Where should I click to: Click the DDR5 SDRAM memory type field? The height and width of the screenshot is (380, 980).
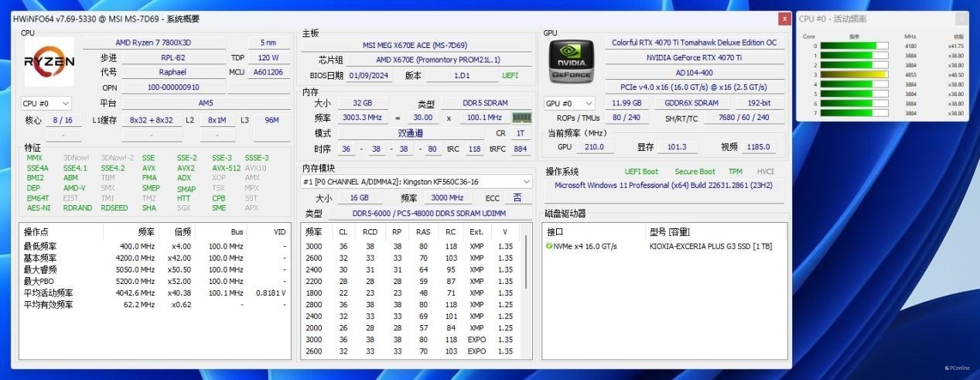click(x=487, y=104)
